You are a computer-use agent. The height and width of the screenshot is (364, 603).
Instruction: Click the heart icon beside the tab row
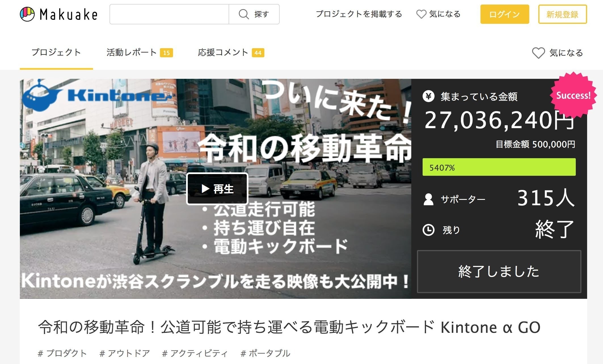click(538, 53)
